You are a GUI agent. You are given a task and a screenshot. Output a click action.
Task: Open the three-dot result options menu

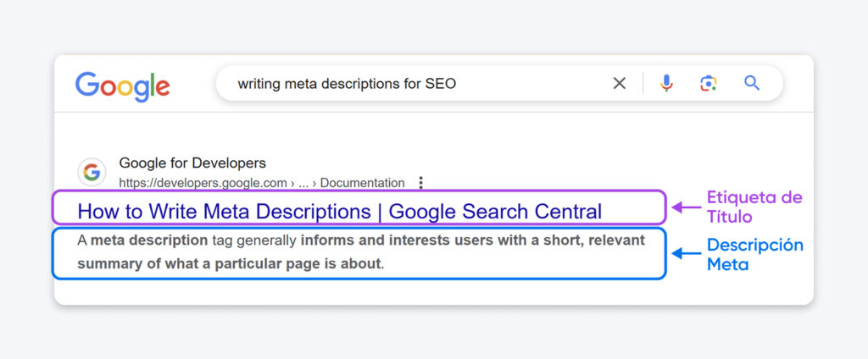click(x=420, y=183)
